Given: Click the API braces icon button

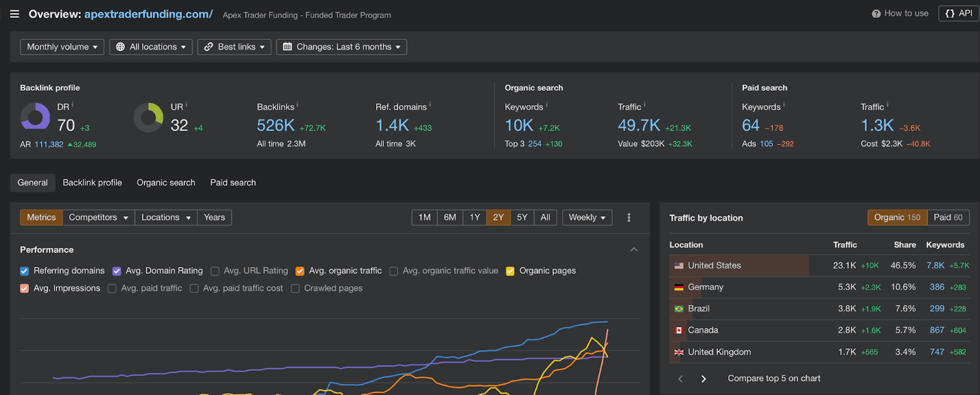Looking at the screenshot, I should click(950, 13).
